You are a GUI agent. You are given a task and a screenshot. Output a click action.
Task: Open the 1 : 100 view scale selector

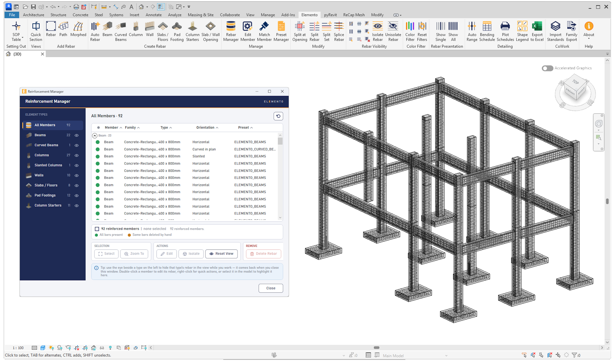coord(18,348)
